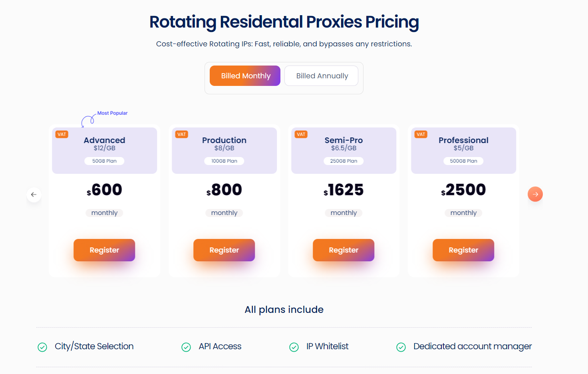The image size is (588, 374).
Task: Select the 500GB Plan pill
Action: point(463,161)
